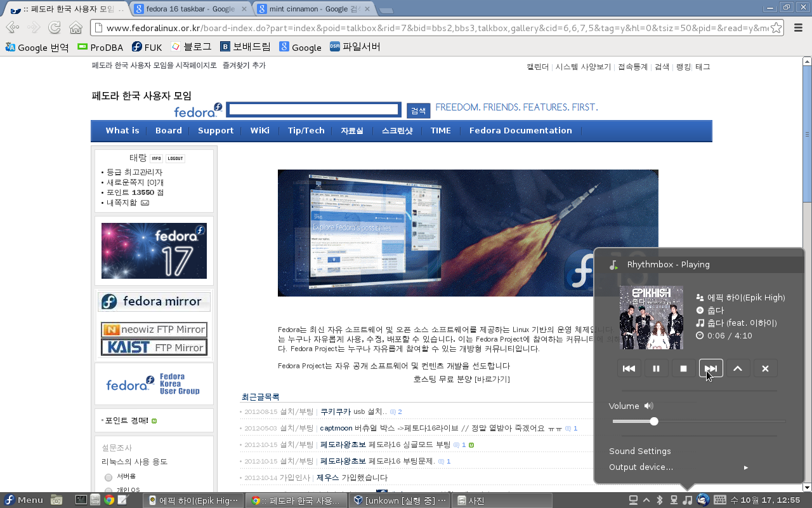Open the clock showing 10월 17, 12:55
The width and height of the screenshot is (812, 508).
tap(765, 500)
